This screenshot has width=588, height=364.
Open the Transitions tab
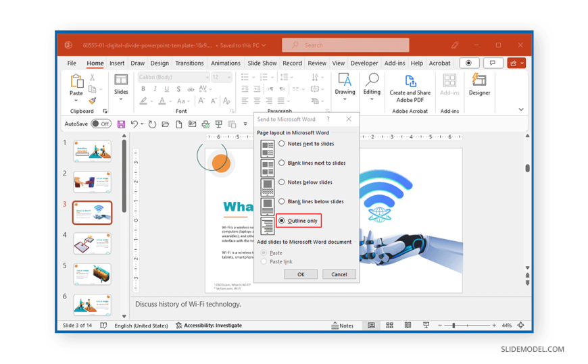[189, 63]
